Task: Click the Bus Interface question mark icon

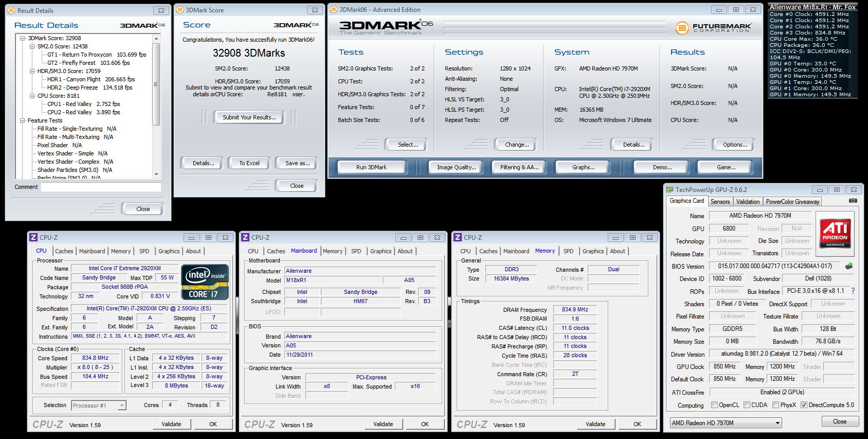Action: [853, 291]
